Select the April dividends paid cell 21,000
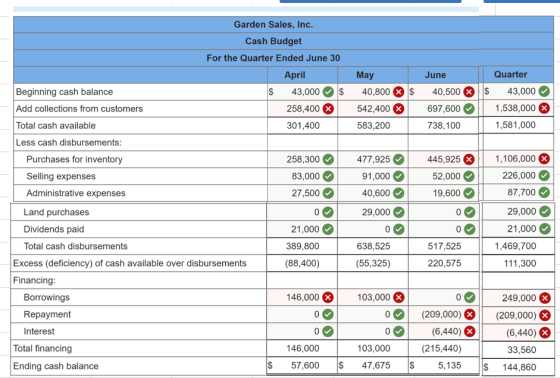This screenshot has height=378, width=560. click(302, 229)
